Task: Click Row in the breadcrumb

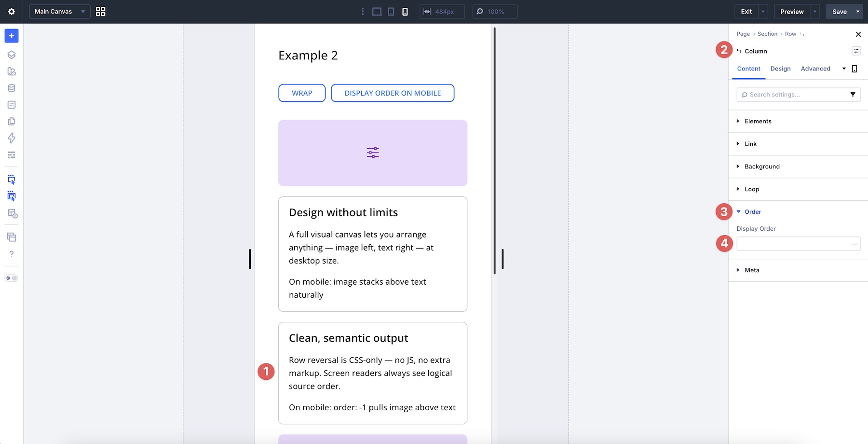Action: 790,34
